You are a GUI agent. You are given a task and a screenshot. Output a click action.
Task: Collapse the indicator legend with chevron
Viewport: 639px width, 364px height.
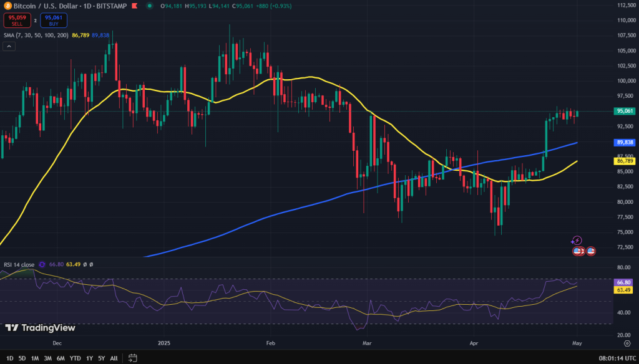click(x=9, y=46)
